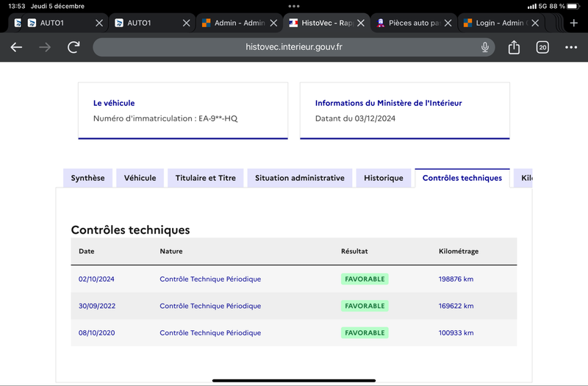The image size is (588, 386).
Task: Click the date 02/10/2024
Action: [x=96, y=279]
